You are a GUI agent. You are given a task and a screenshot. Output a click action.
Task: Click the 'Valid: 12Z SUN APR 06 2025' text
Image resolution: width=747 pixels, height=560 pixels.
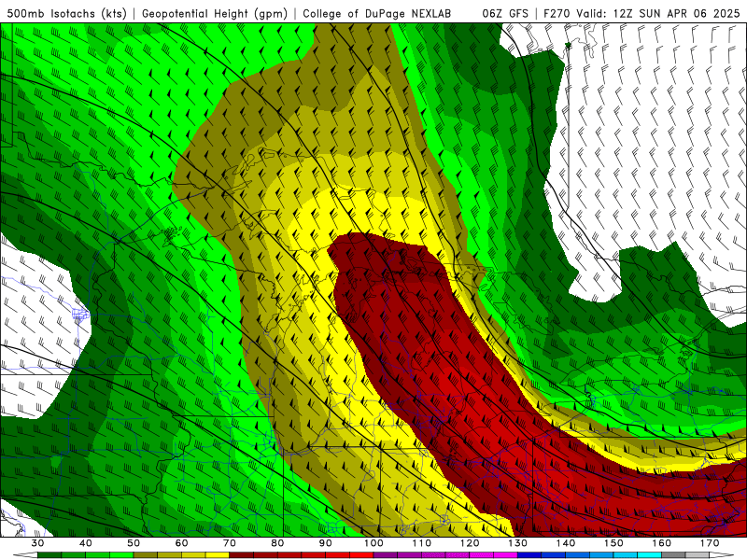click(657, 14)
